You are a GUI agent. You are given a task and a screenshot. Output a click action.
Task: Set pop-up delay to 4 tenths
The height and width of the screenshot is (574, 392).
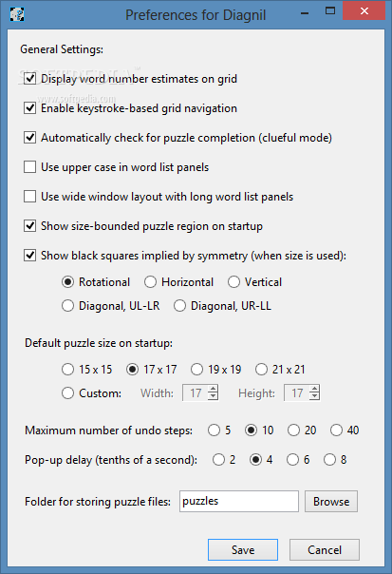coord(255,459)
